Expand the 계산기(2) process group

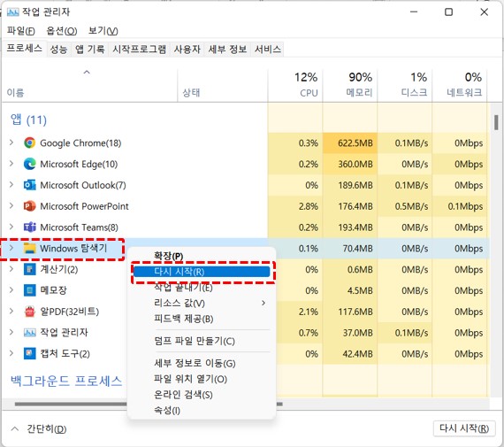[11, 269]
